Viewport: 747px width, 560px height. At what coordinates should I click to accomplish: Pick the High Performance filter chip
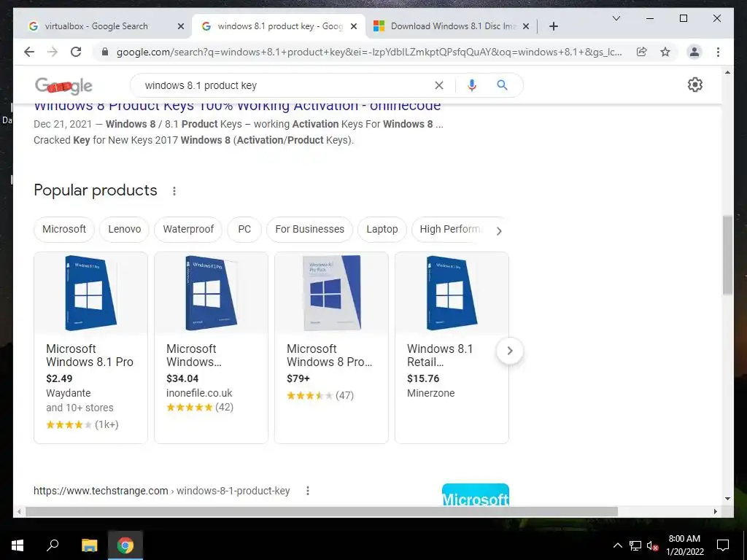(451, 229)
